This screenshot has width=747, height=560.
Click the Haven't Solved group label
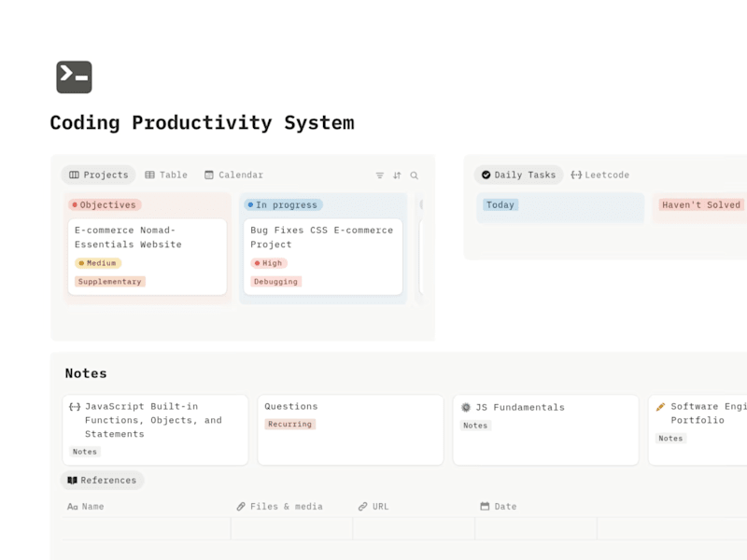701,204
